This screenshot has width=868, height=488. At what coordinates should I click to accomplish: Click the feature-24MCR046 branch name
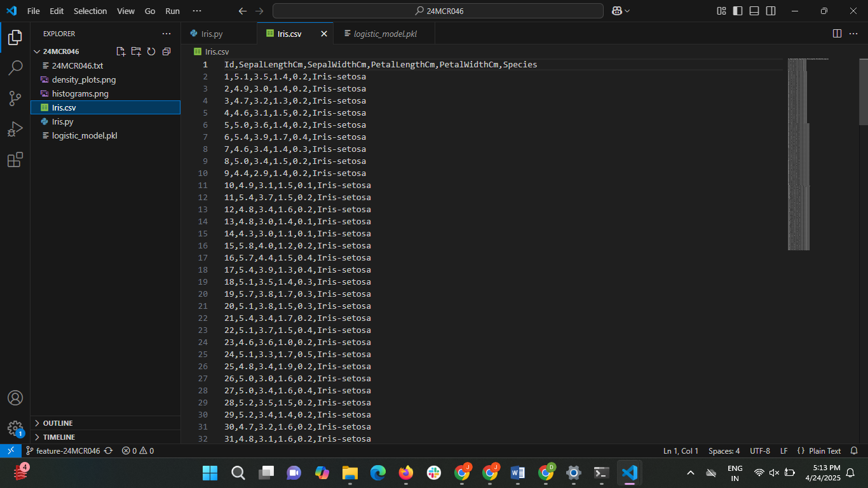63,451
